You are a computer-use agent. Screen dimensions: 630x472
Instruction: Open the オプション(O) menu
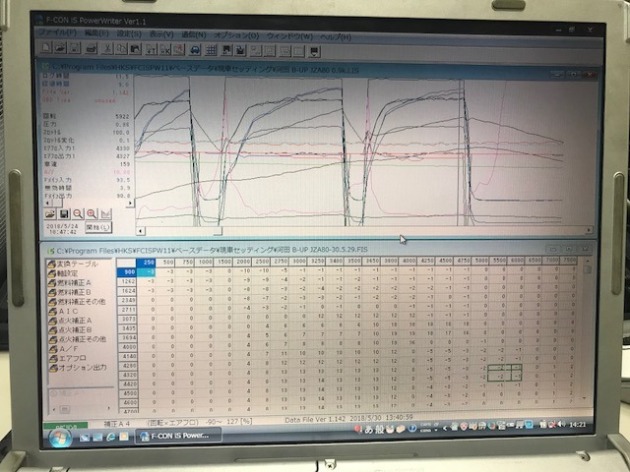237,36
